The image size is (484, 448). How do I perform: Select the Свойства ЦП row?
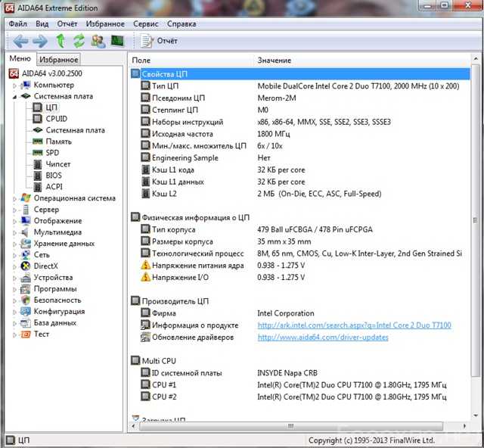164,74
